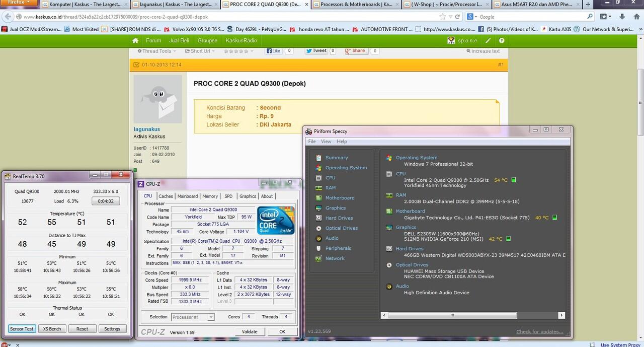Click the question mark help icon in Kaskus navbar

click(502, 40)
